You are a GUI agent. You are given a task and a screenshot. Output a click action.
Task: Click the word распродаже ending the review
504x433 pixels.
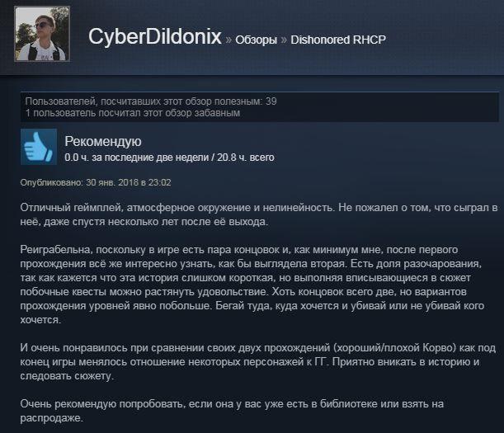pyautogui.click(x=51, y=418)
